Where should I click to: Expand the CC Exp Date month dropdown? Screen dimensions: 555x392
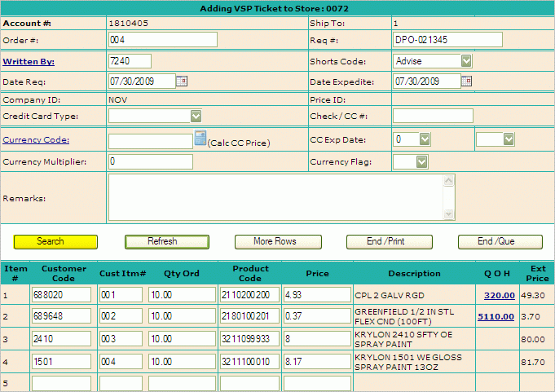(x=425, y=139)
